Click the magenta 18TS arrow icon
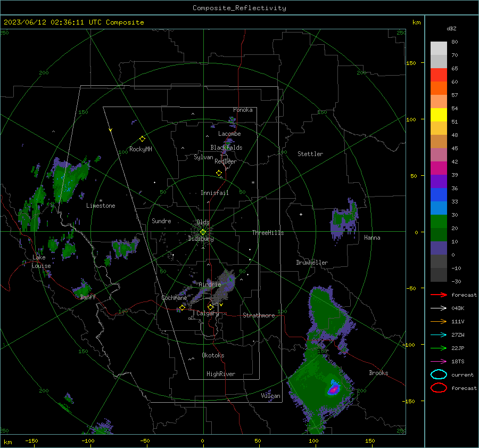479x448 pixels. [439, 362]
